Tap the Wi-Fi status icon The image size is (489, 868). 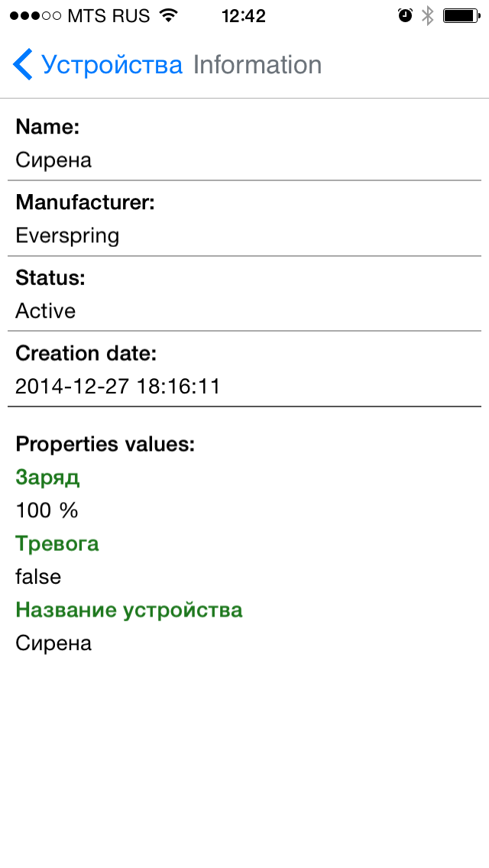(169, 15)
